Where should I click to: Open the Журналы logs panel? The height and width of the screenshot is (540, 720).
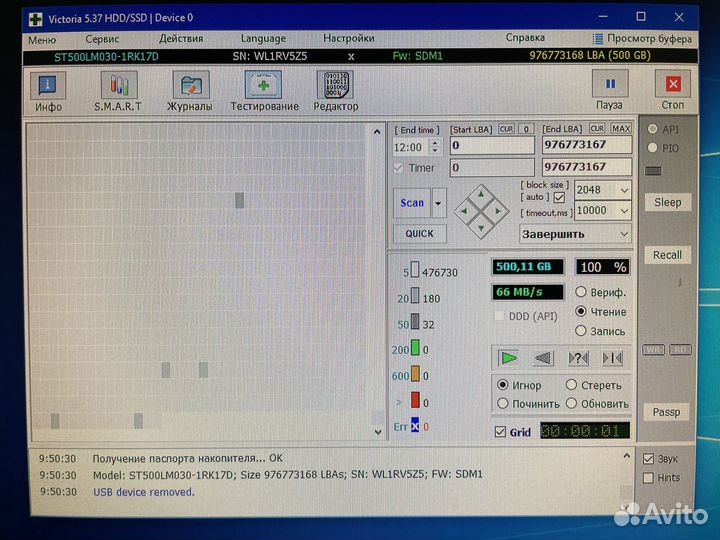[189, 91]
